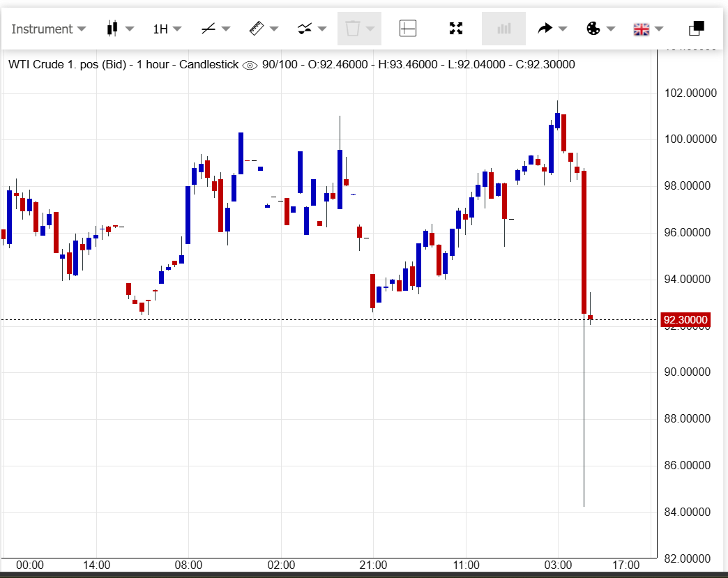Image resolution: width=728 pixels, height=578 pixels.
Task: Click the WTI Crude chart title text
Action: [x=123, y=64]
